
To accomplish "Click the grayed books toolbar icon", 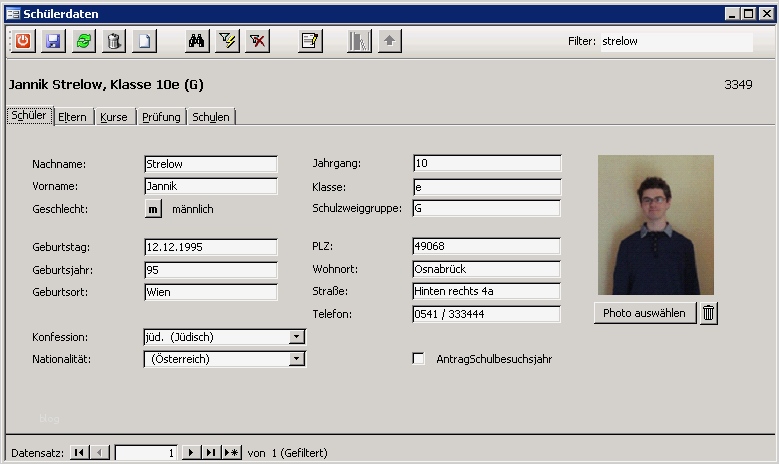I will click(x=359, y=41).
